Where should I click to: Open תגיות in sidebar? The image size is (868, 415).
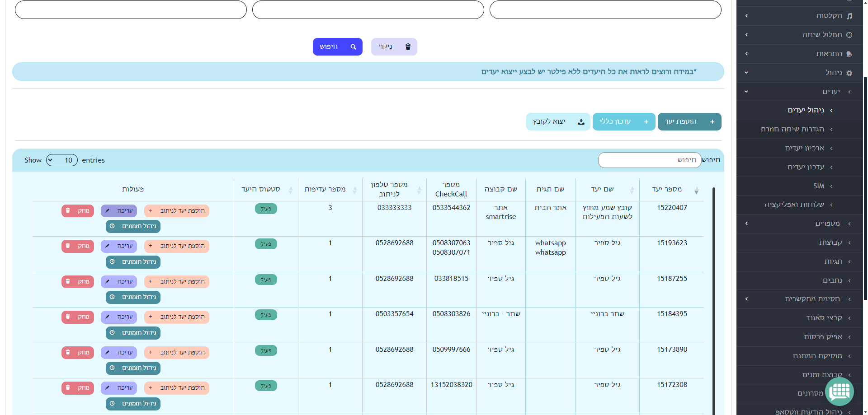(x=799, y=261)
